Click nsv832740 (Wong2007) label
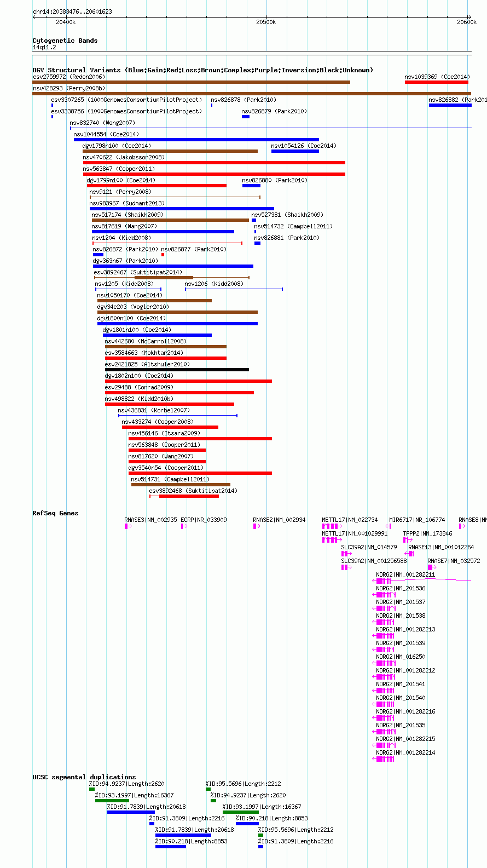Viewport: 487px width, 868px height. coord(102,123)
